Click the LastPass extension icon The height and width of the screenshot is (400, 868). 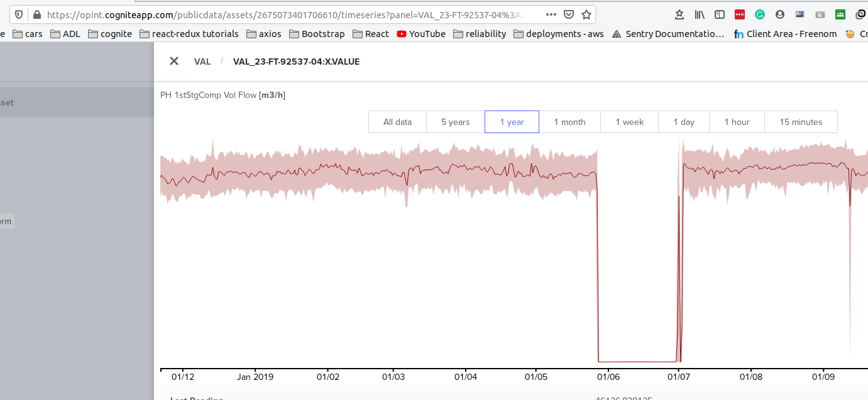click(739, 14)
